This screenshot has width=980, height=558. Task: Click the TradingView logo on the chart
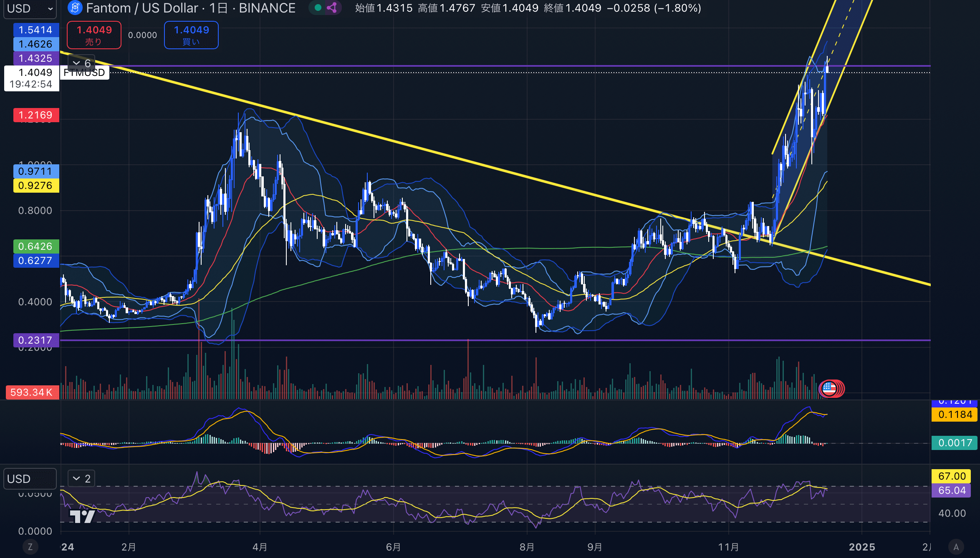click(x=82, y=516)
